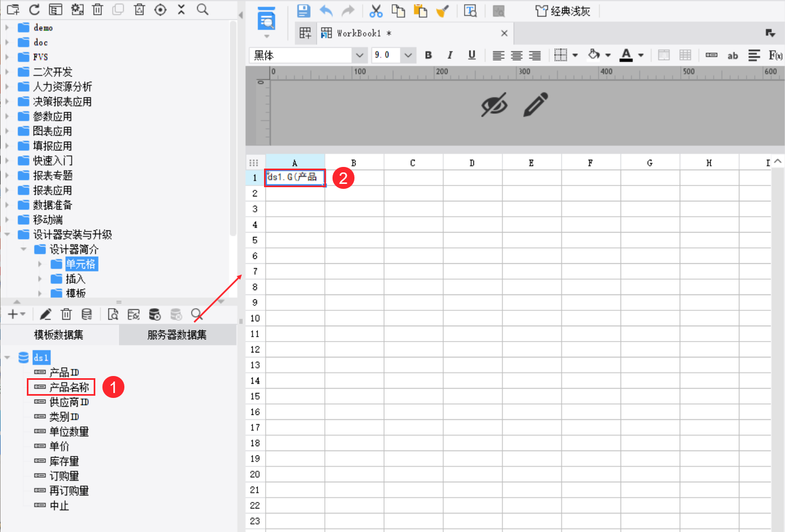
Task: Switch to the 模板数据集 tab
Action: tap(59, 335)
